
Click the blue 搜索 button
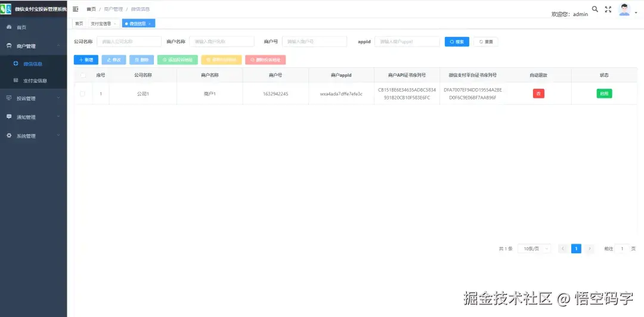pos(457,42)
